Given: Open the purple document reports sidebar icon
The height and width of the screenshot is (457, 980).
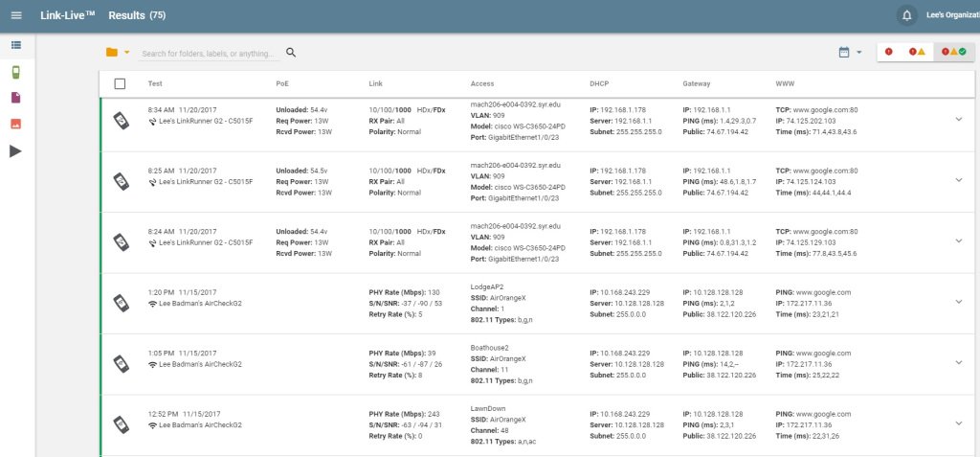Looking at the screenshot, I should click(15, 98).
